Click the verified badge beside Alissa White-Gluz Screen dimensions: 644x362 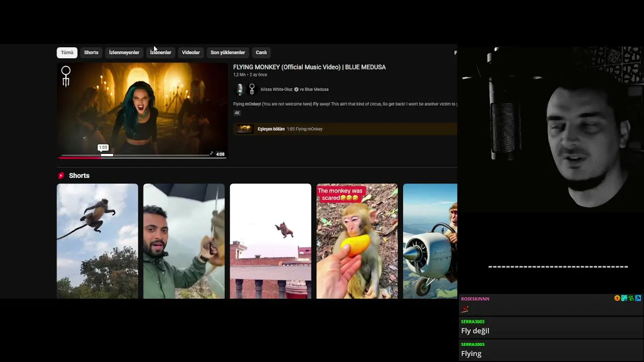[x=296, y=89]
